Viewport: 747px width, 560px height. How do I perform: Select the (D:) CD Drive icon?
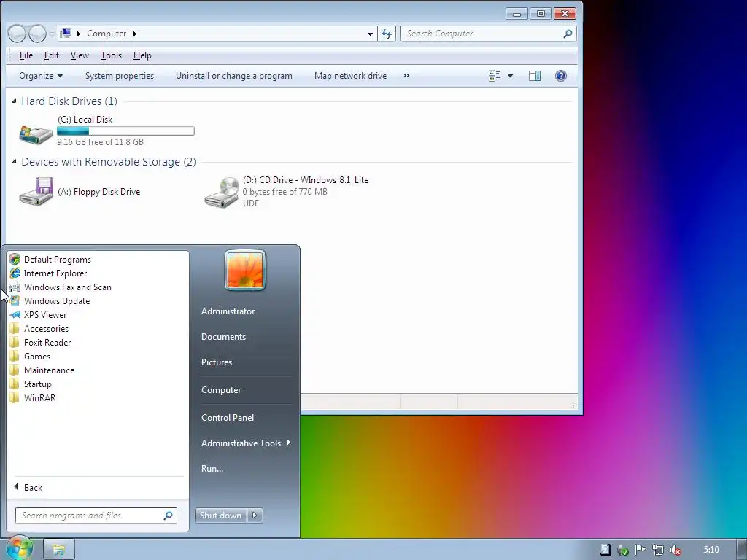coord(222,192)
